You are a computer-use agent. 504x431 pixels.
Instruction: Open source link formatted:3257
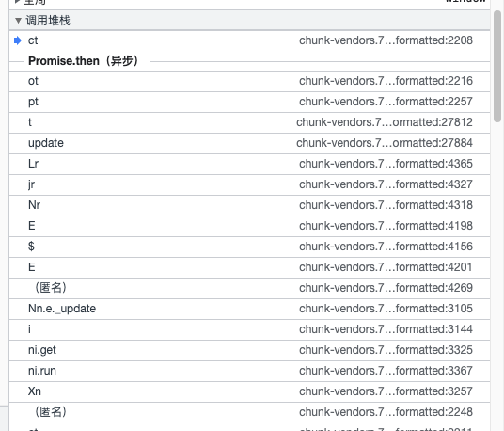pyautogui.click(x=386, y=391)
